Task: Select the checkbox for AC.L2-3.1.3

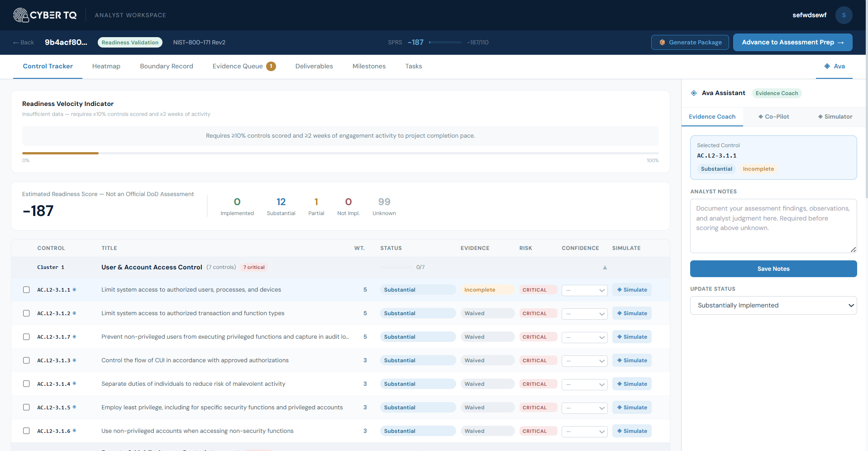Action: 26,360
